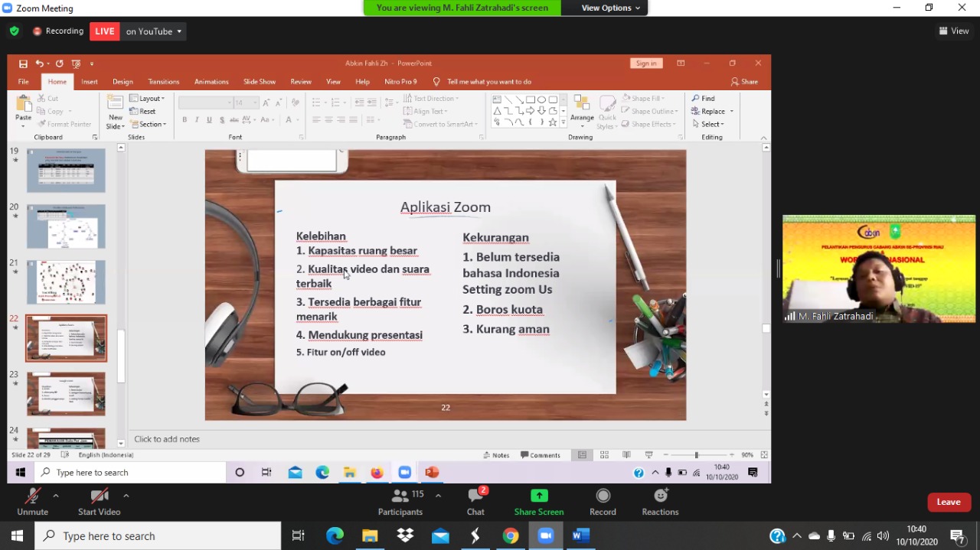Image resolution: width=980 pixels, height=550 pixels.
Task: Start slide show icon in status bar
Action: (648, 455)
